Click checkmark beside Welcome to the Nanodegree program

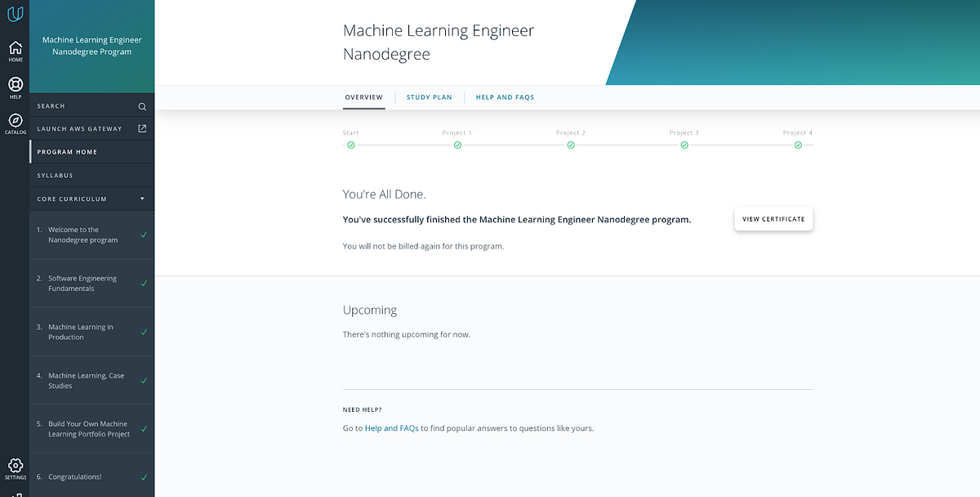point(144,235)
